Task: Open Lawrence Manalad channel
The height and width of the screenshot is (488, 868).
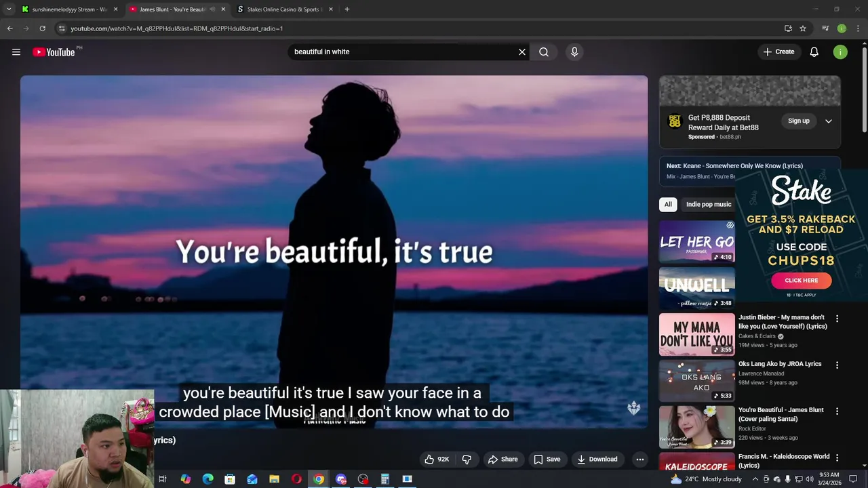Action: pos(761,373)
